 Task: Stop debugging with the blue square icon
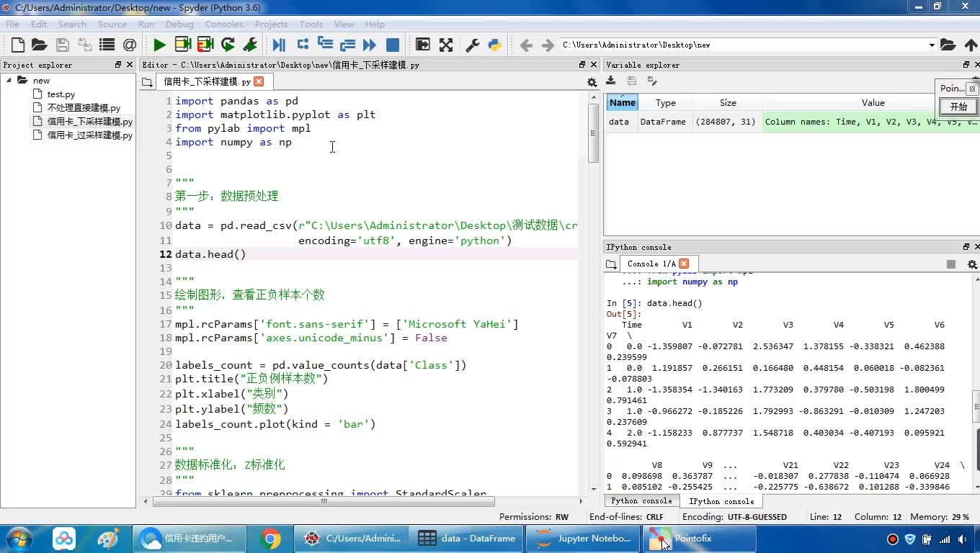(393, 45)
